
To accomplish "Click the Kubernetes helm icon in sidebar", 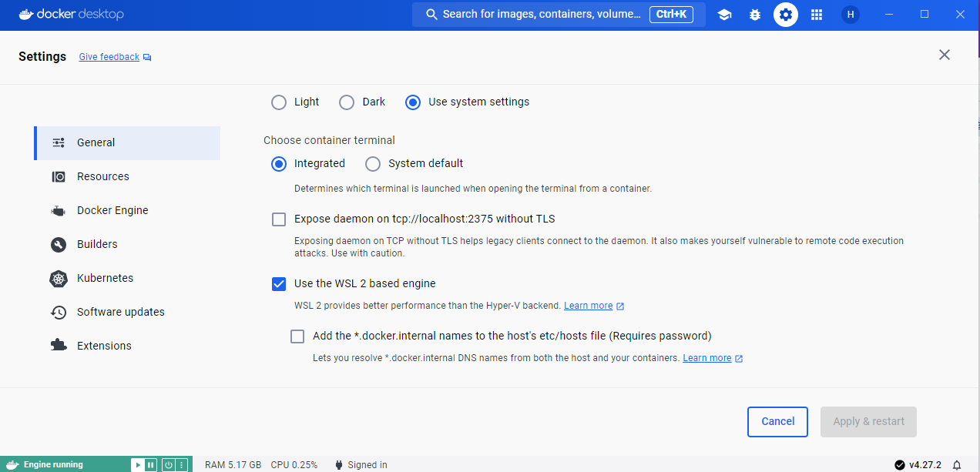I will [x=59, y=278].
